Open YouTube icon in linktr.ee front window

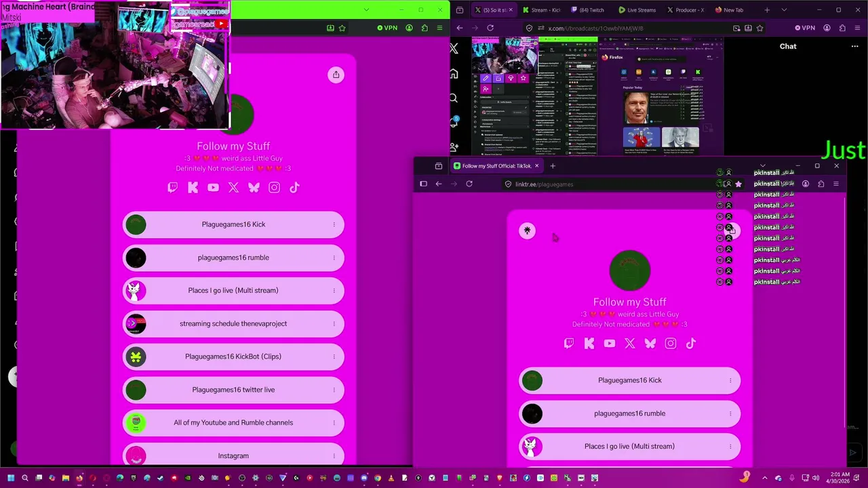click(x=610, y=344)
